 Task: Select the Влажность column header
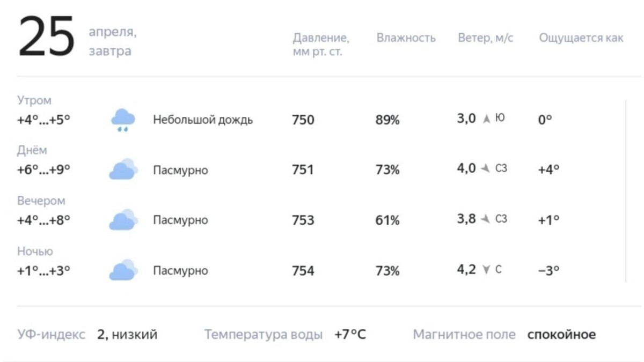tap(406, 38)
